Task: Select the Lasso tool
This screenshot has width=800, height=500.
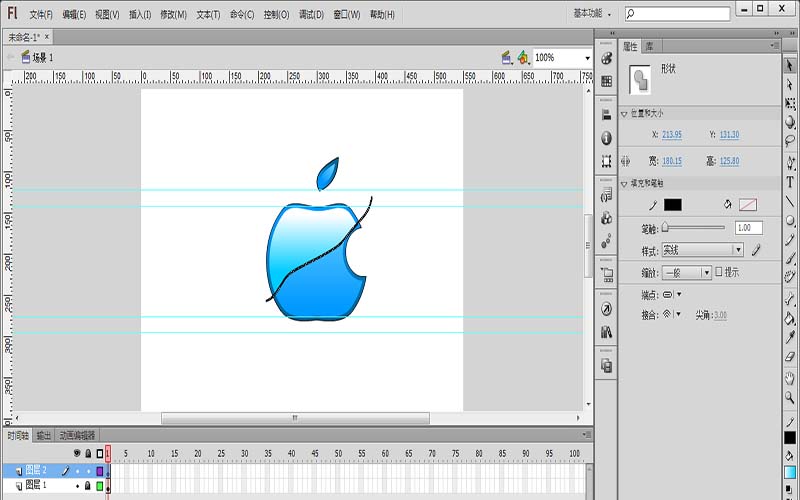Action: click(x=790, y=140)
